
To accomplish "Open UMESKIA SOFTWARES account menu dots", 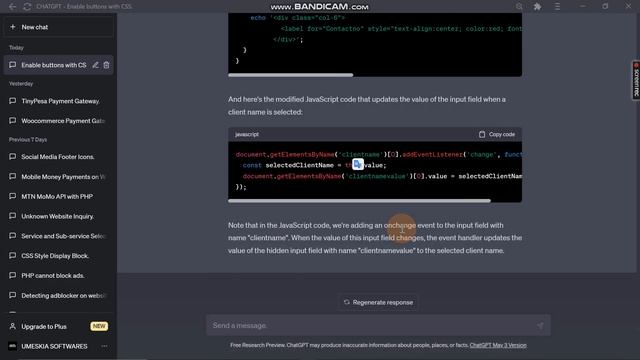I will (104, 346).
